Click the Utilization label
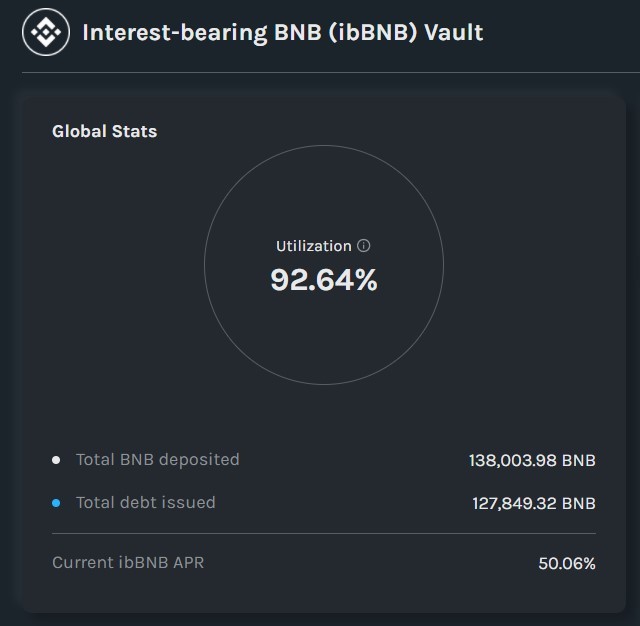The height and width of the screenshot is (626, 640). (x=313, y=246)
